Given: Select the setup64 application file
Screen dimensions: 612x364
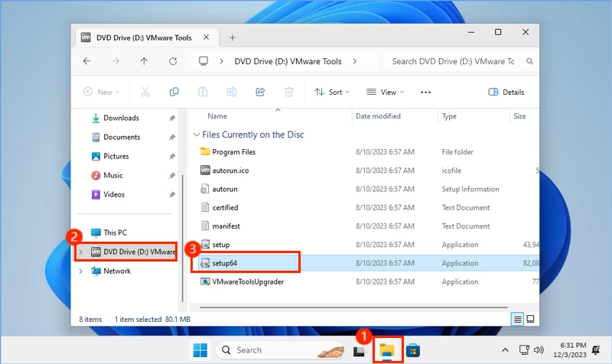Looking at the screenshot, I should point(224,263).
